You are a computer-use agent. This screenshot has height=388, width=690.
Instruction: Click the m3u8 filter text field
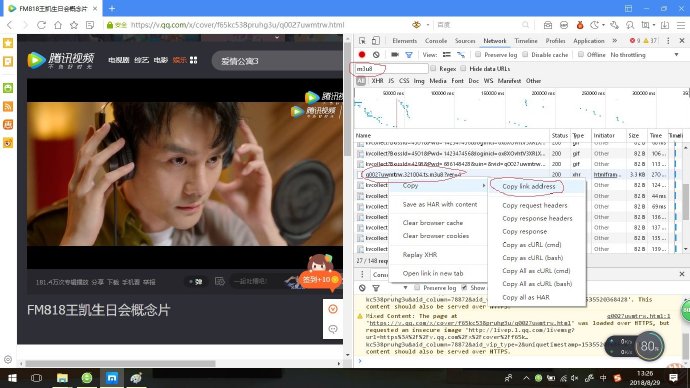click(x=391, y=69)
